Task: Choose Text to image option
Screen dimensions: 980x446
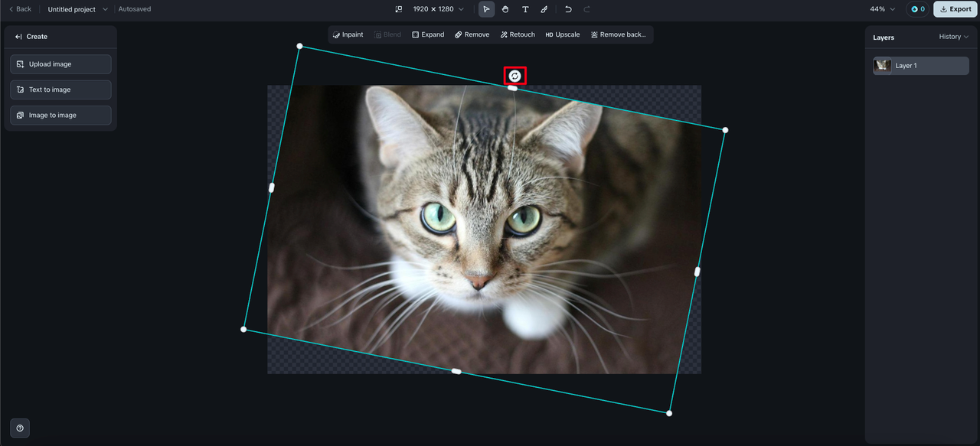Action: tap(60, 90)
